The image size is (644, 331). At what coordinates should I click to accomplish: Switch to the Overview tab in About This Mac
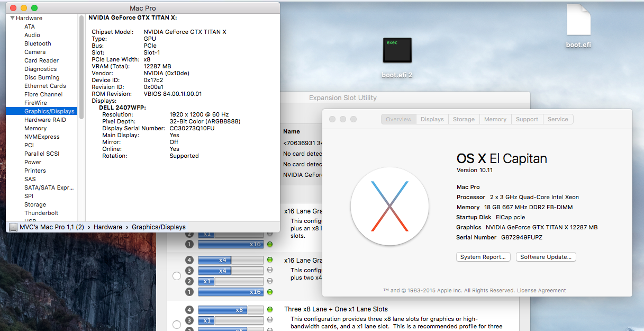(398, 119)
